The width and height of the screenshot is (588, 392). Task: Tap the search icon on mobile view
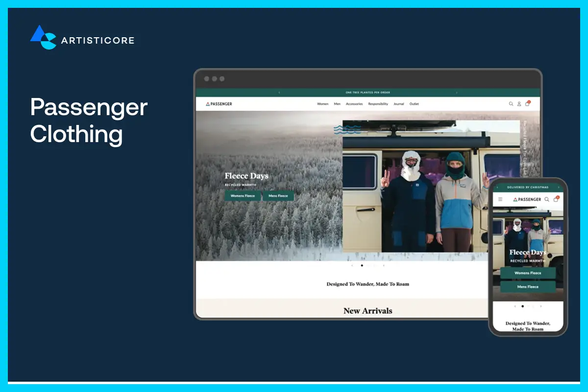pyautogui.click(x=547, y=199)
